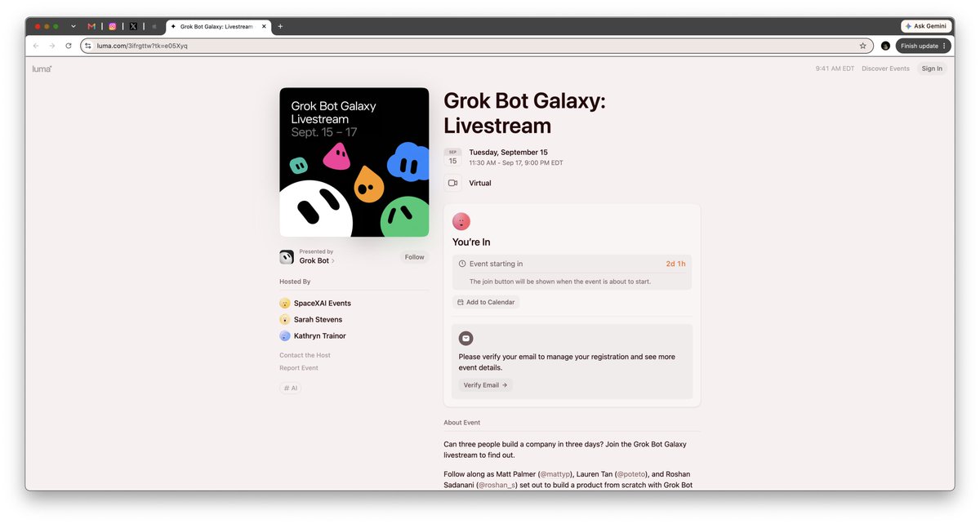980x524 pixels.
Task: Click Kathryn Trainor's host avatar
Action: 285,335
